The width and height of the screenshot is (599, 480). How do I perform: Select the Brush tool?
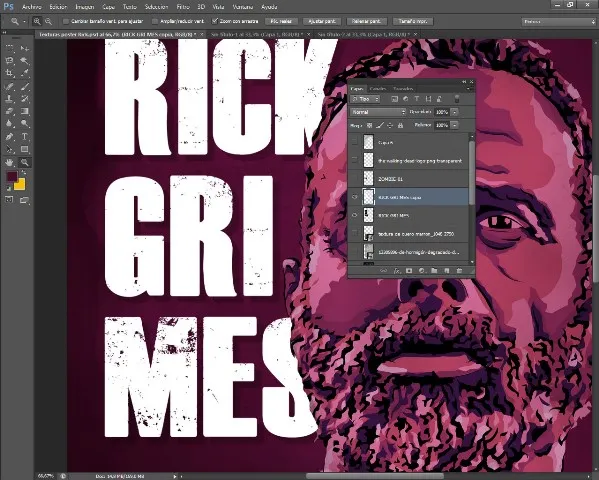point(24,86)
